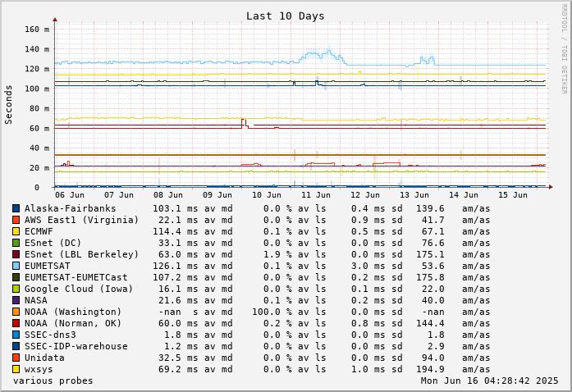Viewport: 572px width, 392px height.
Task: Select the ESnet (DC) label
Action: [53, 243]
